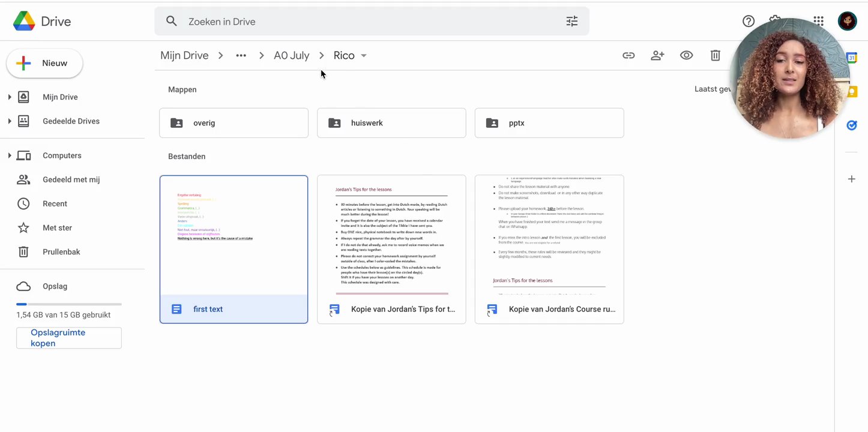Open Google Calendar from the side panel

(851, 58)
